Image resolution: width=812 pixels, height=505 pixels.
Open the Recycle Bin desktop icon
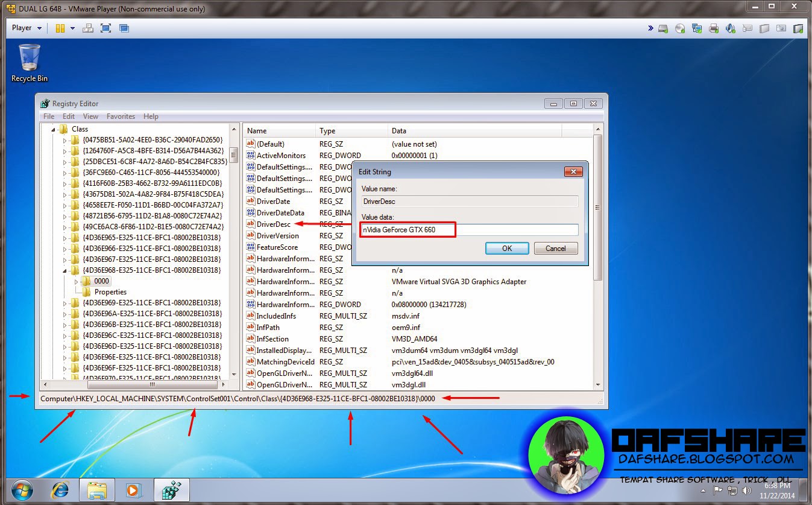tap(30, 63)
